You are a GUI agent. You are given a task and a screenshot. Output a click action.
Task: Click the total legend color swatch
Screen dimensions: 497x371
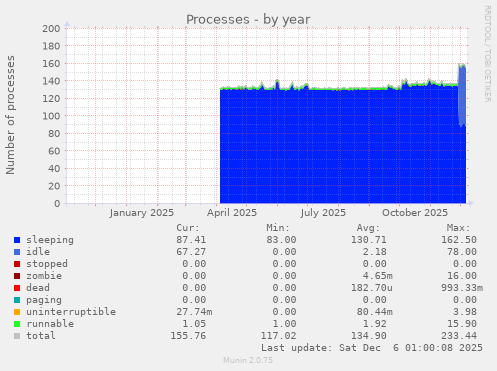pos(17,336)
